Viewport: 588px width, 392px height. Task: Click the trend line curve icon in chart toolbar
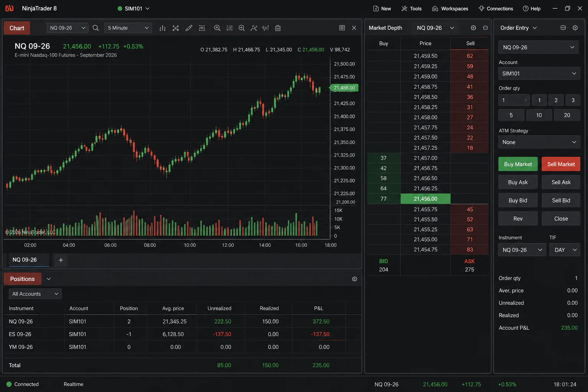(254, 28)
